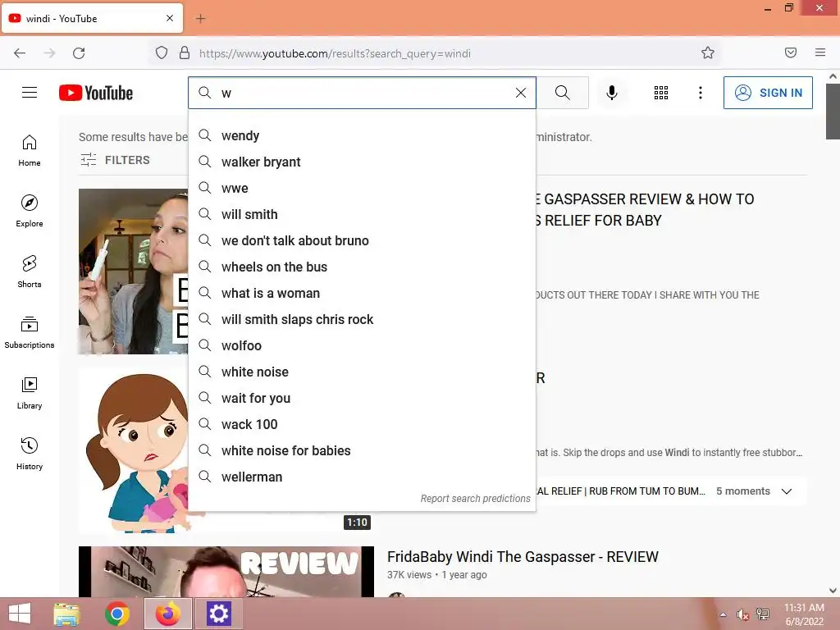840x630 pixels.
Task: Launch Chrome from the taskbar
Action: [x=117, y=614]
